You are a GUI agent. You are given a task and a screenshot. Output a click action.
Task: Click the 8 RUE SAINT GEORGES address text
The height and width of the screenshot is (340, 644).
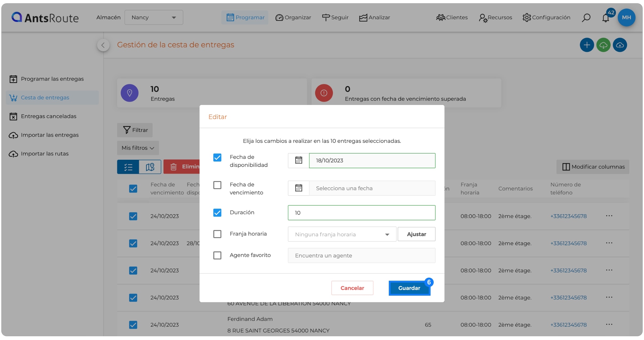pos(278,331)
